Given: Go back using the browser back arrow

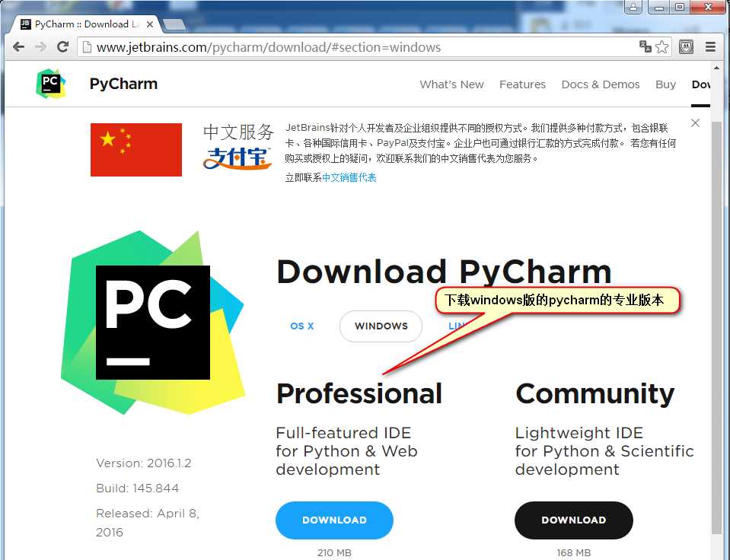Looking at the screenshot, I should 18,47.
